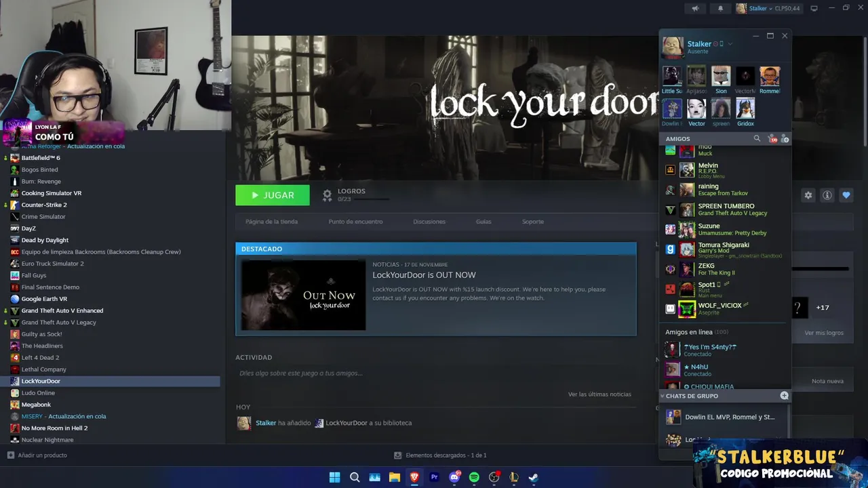Open File Explorer from taskbar
Image resolution: width=868 pixels, height=488 pixels.
coord(394,477)
